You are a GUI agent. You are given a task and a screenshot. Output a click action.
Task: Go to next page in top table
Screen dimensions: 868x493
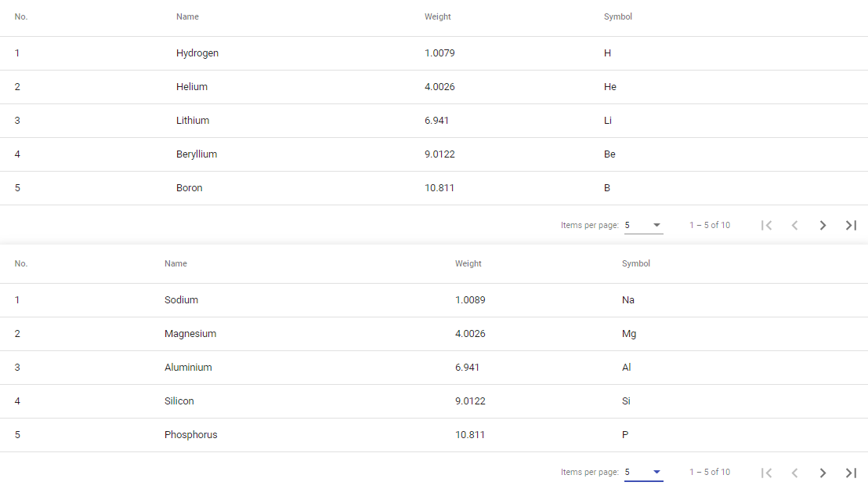[x=823, y=225]
